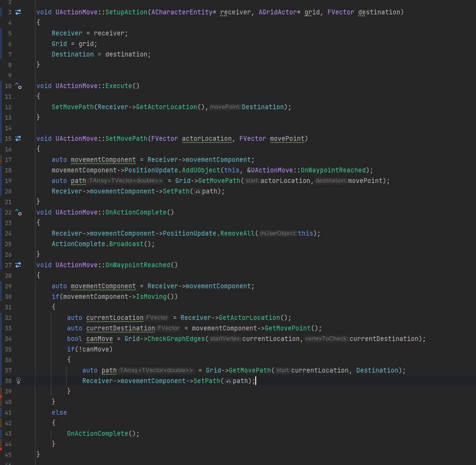
Task: Click SetupAction in the function signature
Action: (x=126, y=12)
